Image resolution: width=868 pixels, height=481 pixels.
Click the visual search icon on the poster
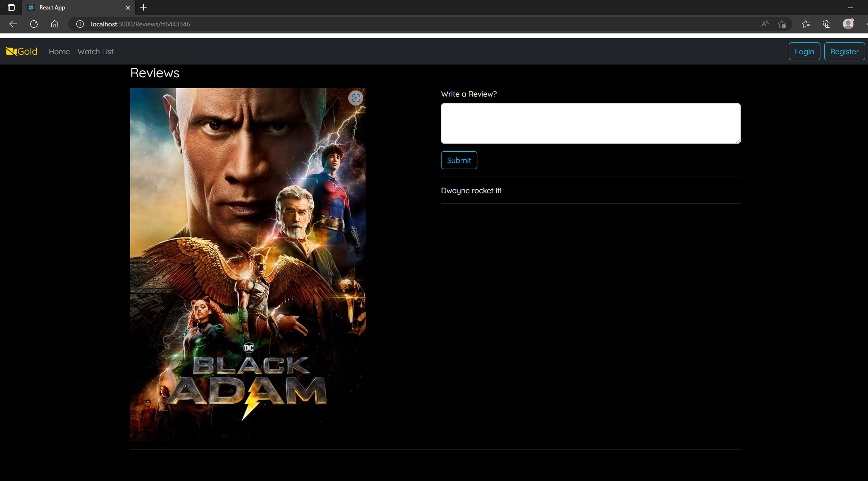click(x=356, y=98)
